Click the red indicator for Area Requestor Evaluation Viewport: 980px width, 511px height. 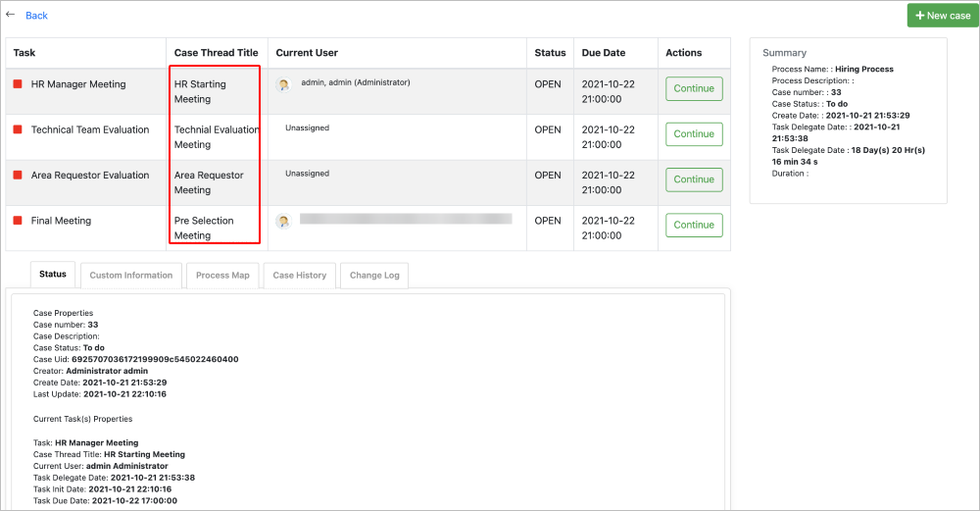pyautogui.click(x=18, y=176)
